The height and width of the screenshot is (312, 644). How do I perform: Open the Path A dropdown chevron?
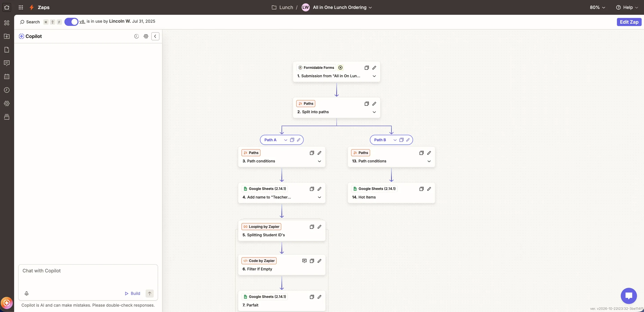286,140
